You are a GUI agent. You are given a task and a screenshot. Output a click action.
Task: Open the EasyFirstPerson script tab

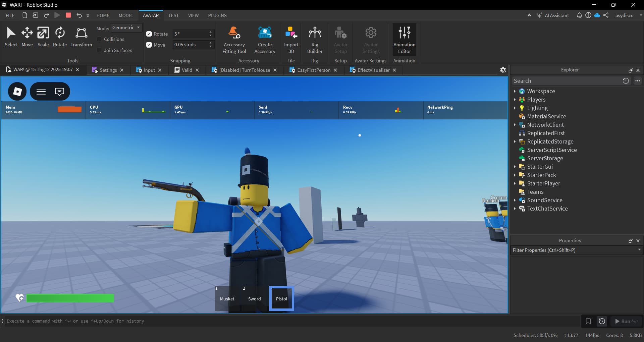click(313, 70)
